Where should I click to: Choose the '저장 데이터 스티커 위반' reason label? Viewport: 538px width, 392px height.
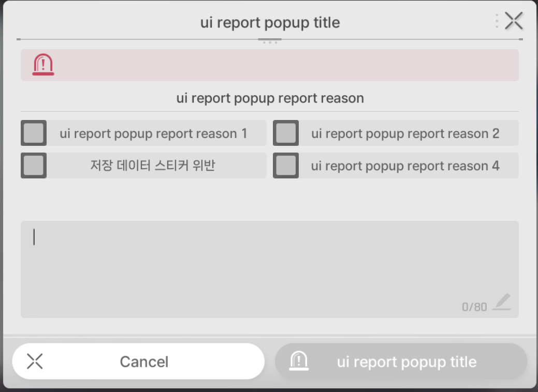point(153,165)
